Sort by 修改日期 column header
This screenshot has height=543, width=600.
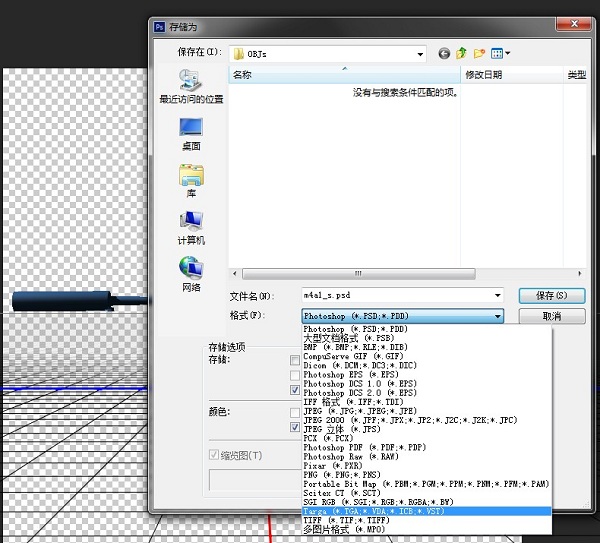pyautogui.click(x=512, y=75)
